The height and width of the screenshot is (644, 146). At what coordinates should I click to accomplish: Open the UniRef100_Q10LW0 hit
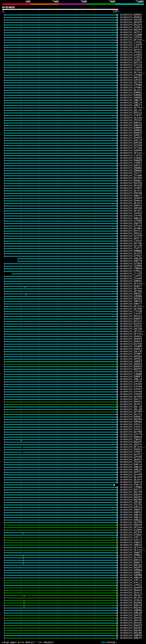pyautogui.click(x=131, y=118)
